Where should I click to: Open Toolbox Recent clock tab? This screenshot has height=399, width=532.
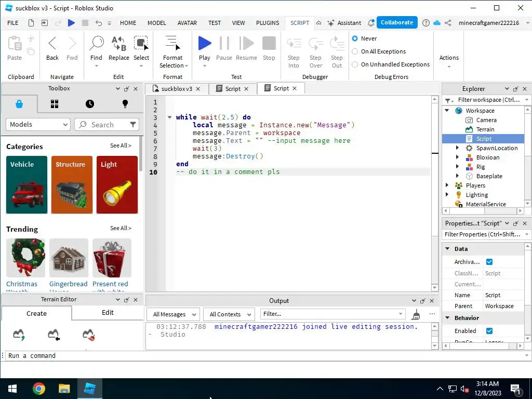(90, 104)
